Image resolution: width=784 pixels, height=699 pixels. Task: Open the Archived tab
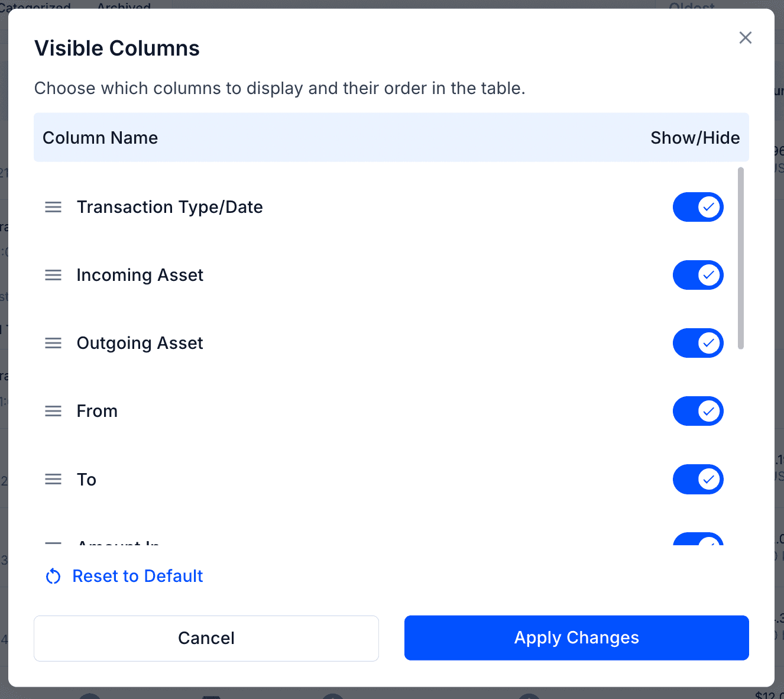tap(123, 7)
